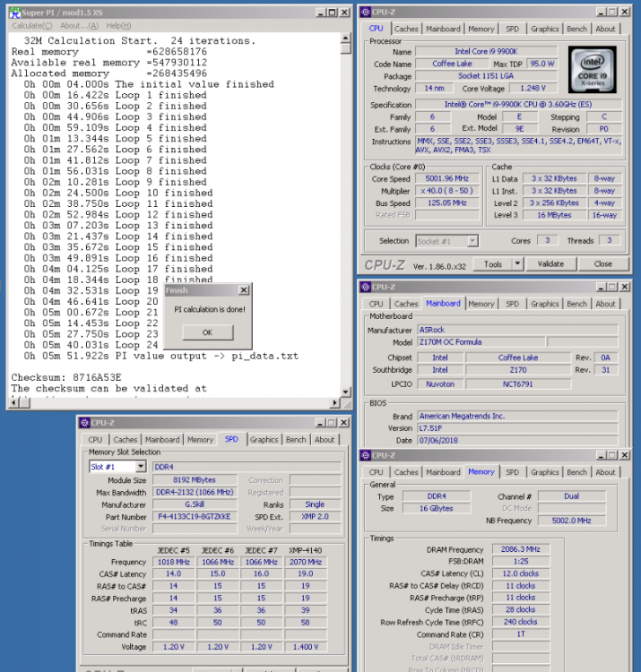Open CPU tab in Mainboard CPU-Z window
Image resolution: width=641 pixels, height=672 pixels.
pyautogui.click(x=376, y=304)
